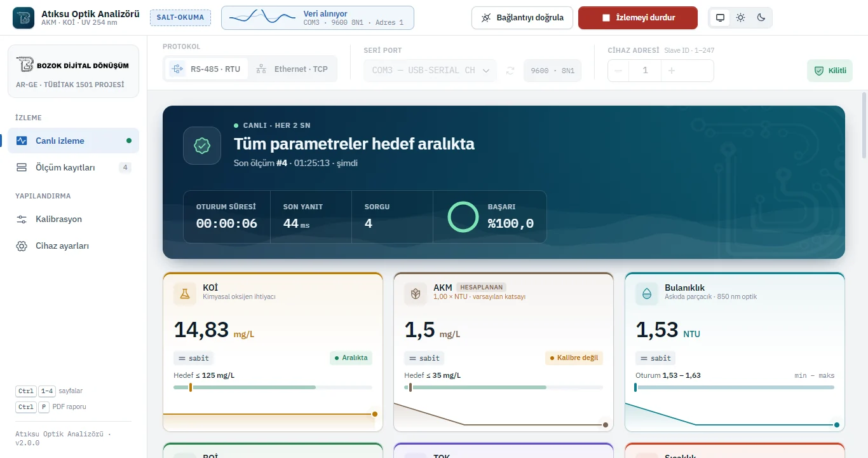Viewport: 868px width, 458px height.
Task: Click the Aralıkta status badge
Action: pyautogui.click(x=351, y=358)
